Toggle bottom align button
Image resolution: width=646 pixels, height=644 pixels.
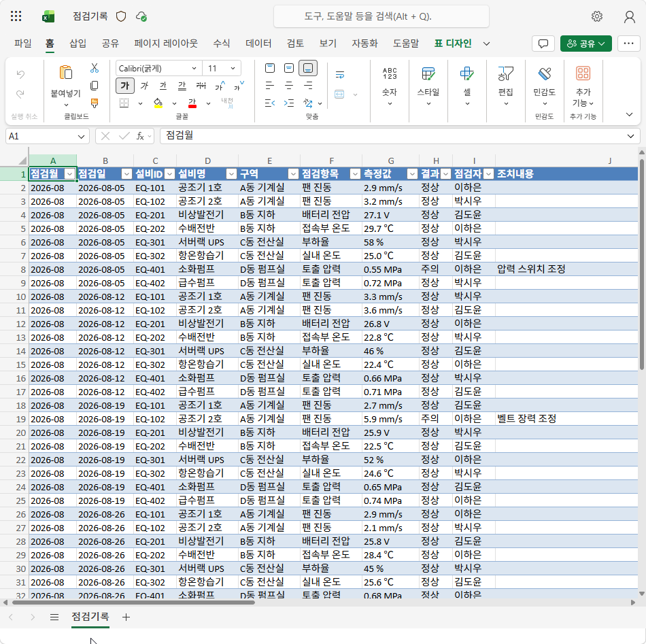pos(308,68)
